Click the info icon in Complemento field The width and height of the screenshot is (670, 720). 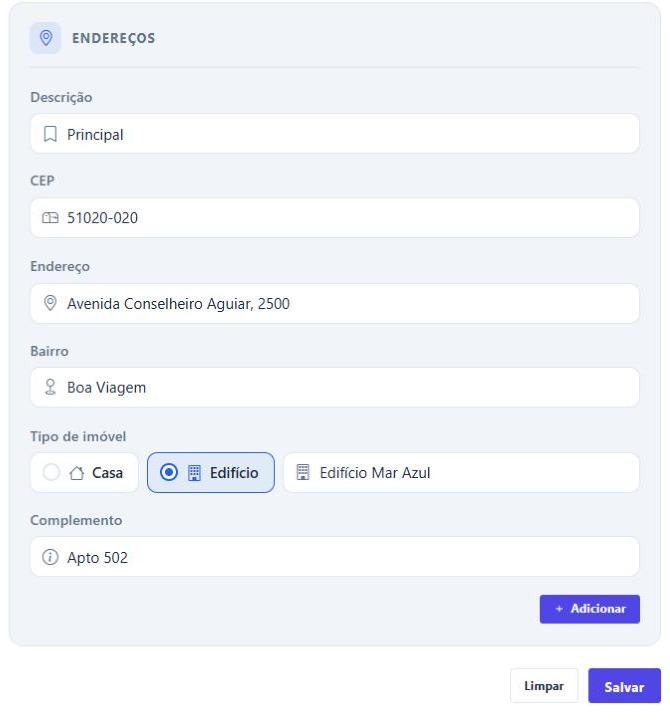coord(50,557)
